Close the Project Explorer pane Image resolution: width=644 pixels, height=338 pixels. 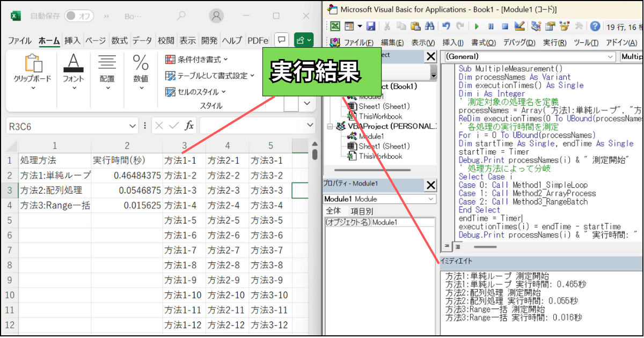coord(430,56)
